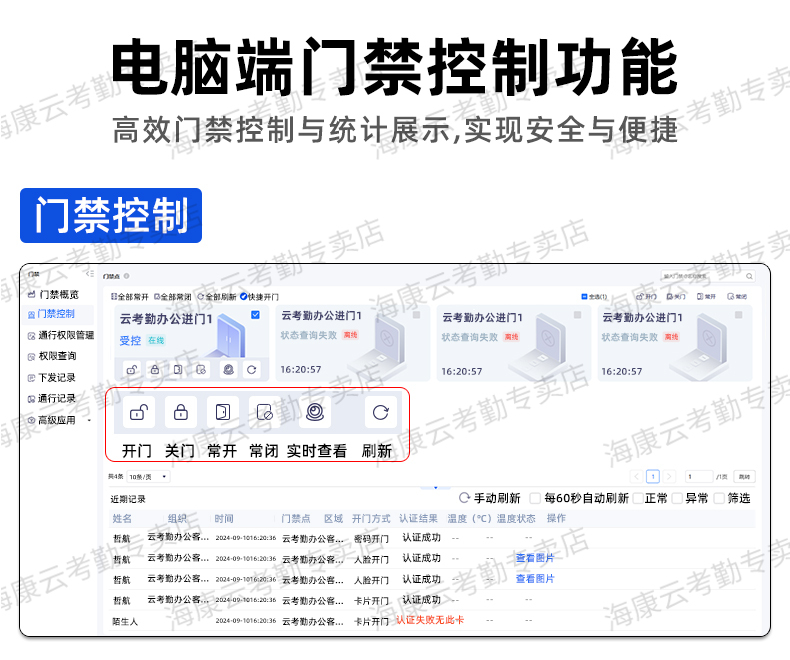
Task: Open the 门禁概览 sidebar page
Action: point(53,294)
